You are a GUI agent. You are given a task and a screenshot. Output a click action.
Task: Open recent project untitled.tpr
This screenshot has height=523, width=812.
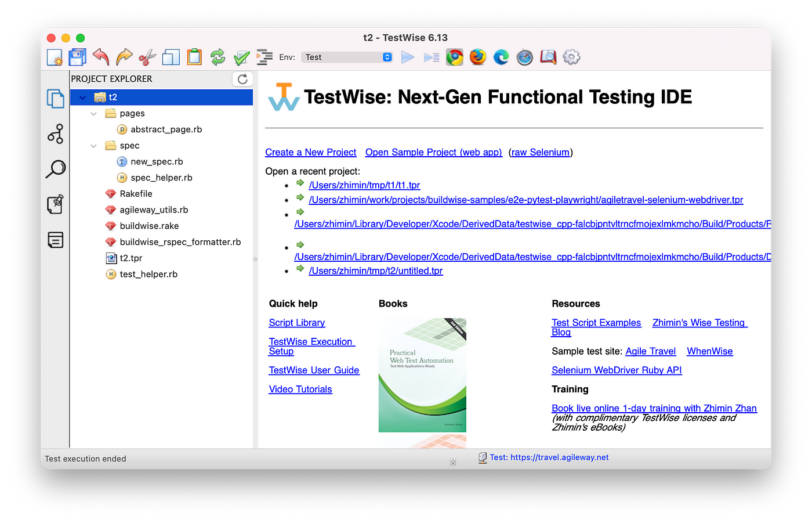coord(376,270)
